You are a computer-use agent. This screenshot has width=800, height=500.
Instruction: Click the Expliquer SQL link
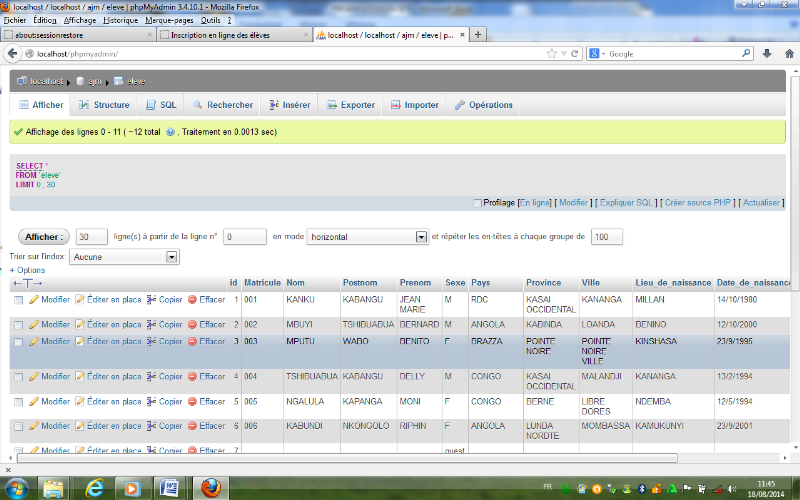[626, 203]
